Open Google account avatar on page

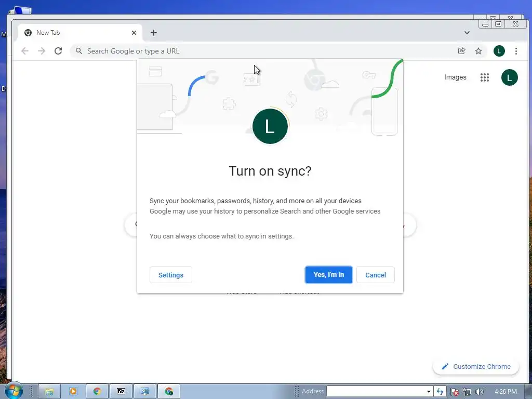pyautogui.click(x=509, y=77)
